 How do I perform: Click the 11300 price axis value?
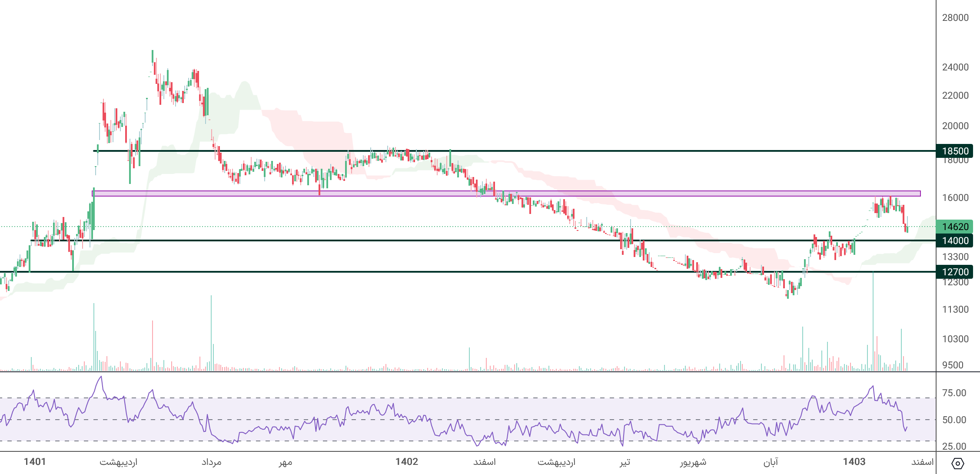(x=955, y=309)
